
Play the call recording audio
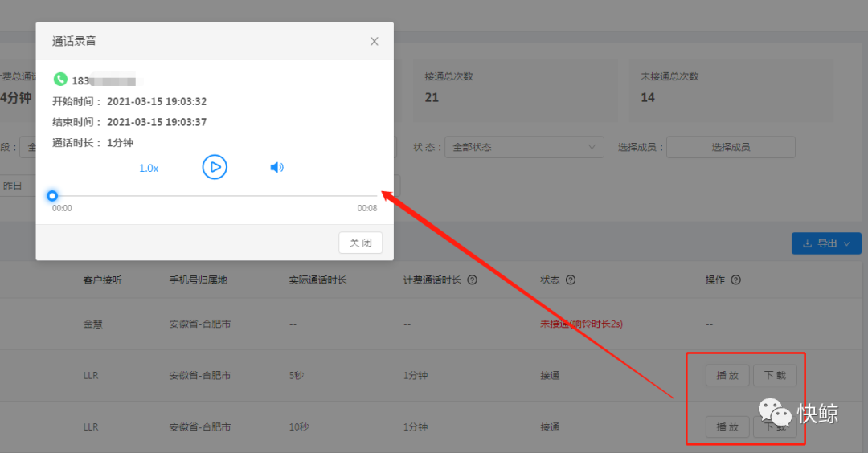coord(215,167)
